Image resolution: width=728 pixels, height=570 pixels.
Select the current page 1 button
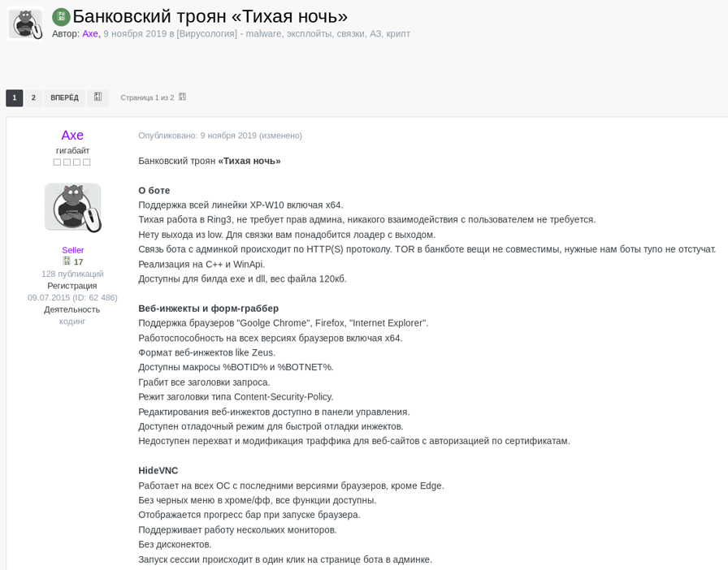tap(15, 97)
